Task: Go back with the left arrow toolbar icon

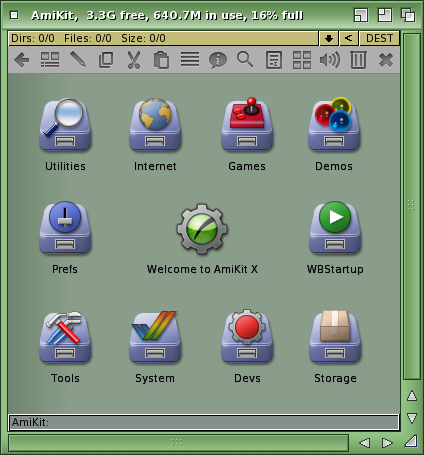Action: (22, 60)
